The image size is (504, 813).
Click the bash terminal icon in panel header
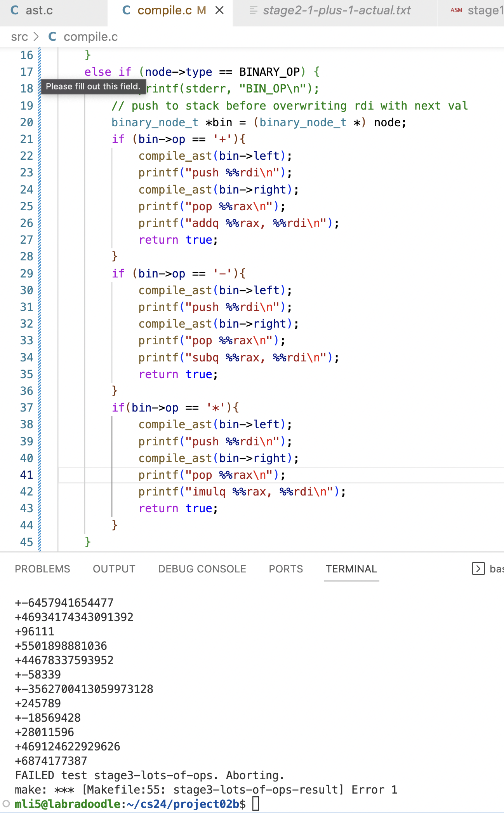[x=478, y=569]
